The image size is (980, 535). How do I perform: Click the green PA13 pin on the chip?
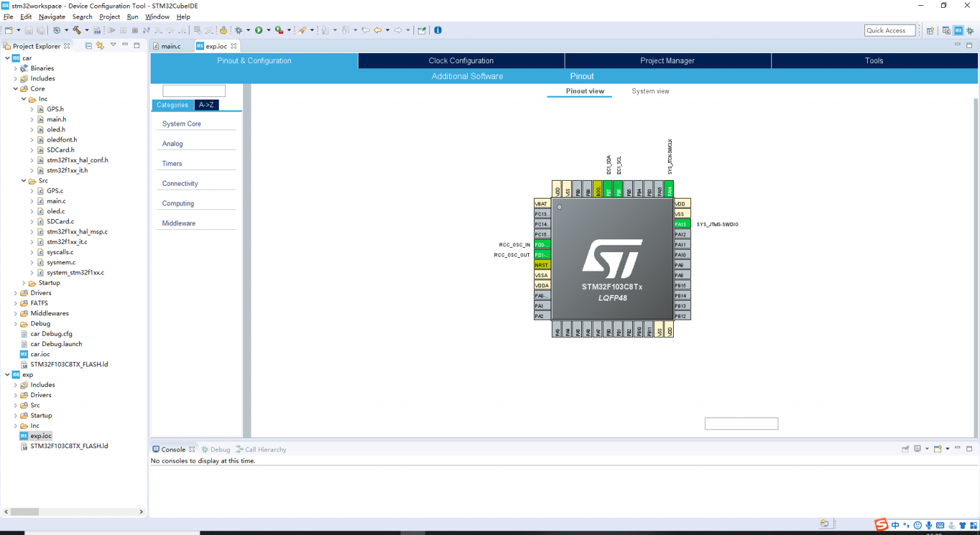point(680,224)
